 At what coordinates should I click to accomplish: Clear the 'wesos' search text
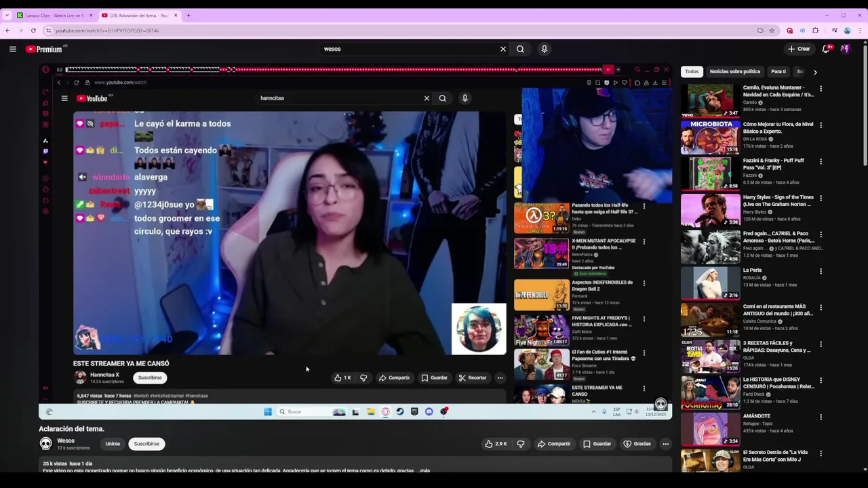click(x=503, y=49)
